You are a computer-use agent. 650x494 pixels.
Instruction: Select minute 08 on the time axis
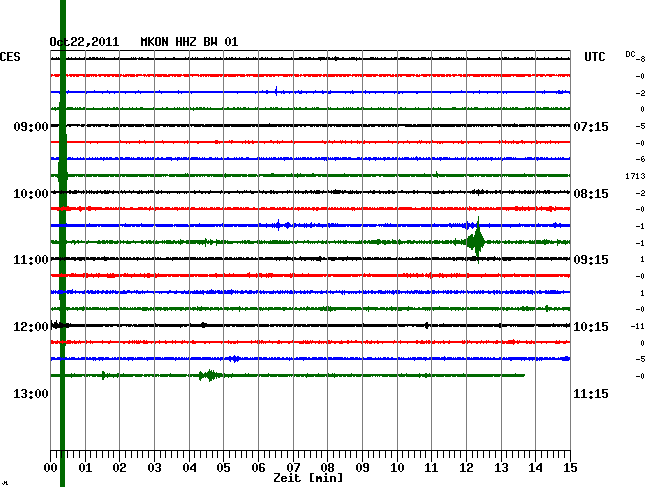327,468
